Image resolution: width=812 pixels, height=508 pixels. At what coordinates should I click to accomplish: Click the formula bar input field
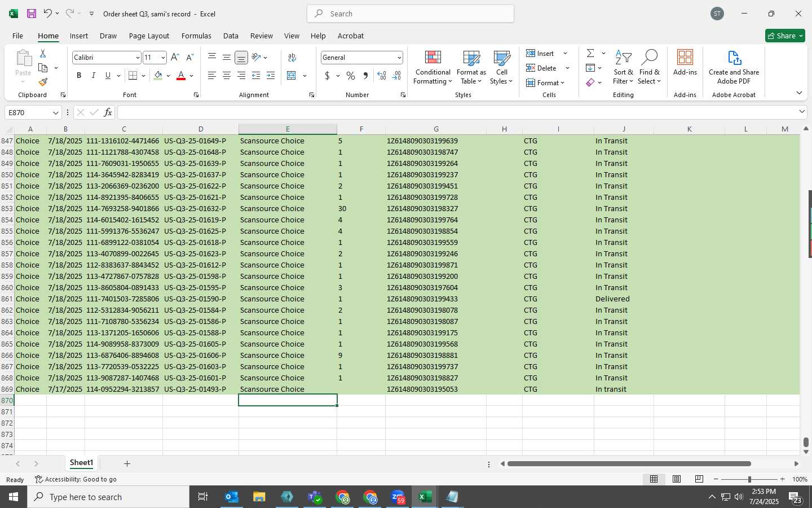coord(457,112)
